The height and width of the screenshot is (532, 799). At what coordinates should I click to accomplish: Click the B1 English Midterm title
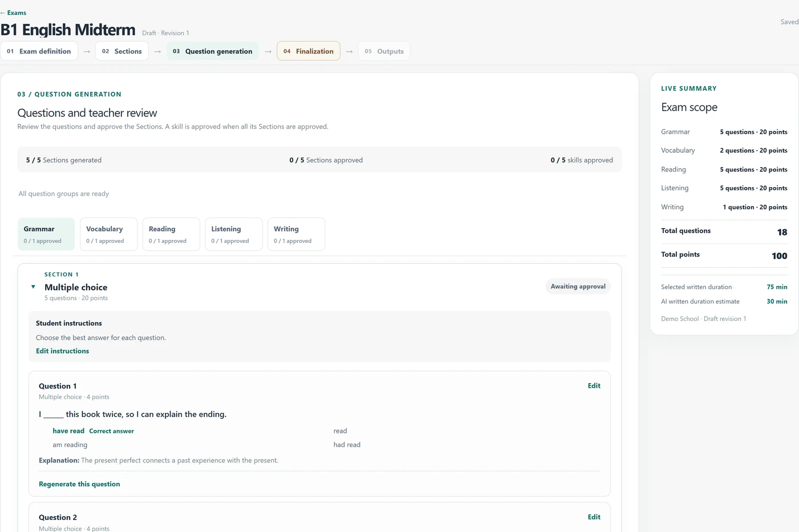68,30
